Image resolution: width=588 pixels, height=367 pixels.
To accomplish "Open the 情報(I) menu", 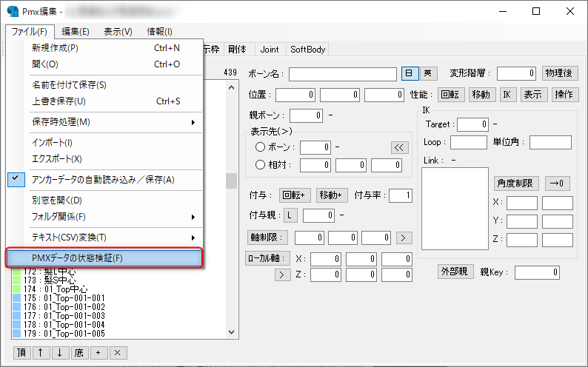I will coord(160,32).
